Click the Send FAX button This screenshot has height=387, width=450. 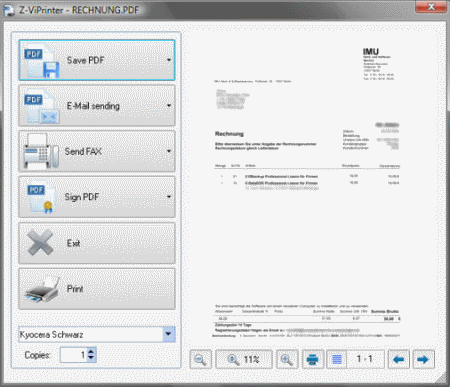(97, 151)
